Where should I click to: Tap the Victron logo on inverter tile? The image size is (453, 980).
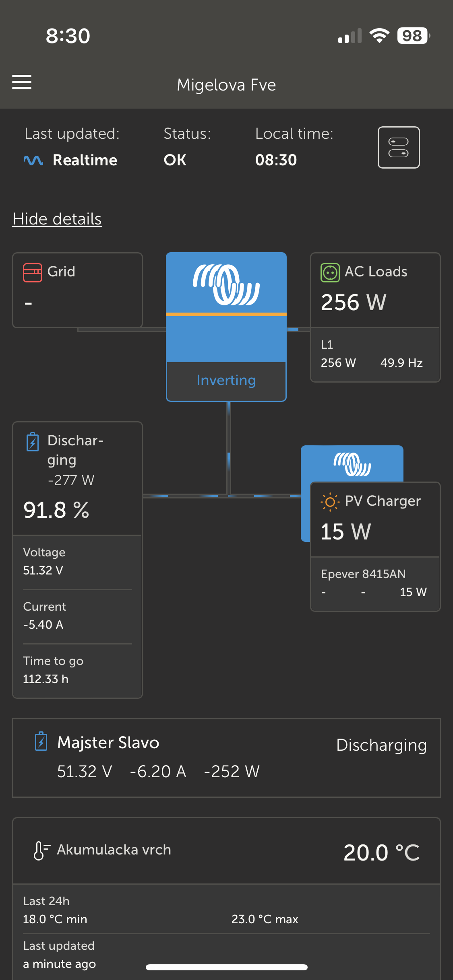click(226, 284)
